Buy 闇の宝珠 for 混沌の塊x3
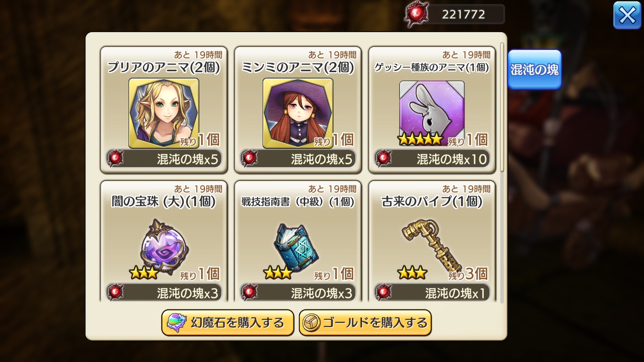 [x=164, y=293]
